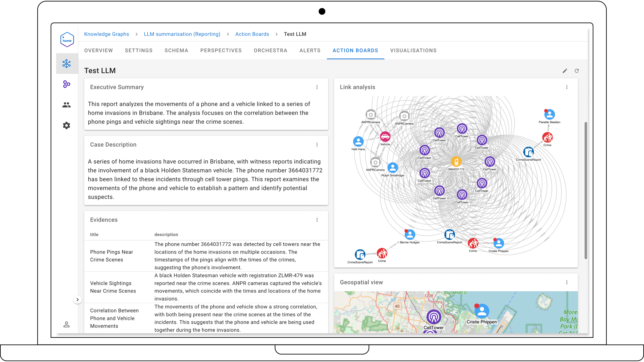Open the users group sidebar icon

[66, 105]
